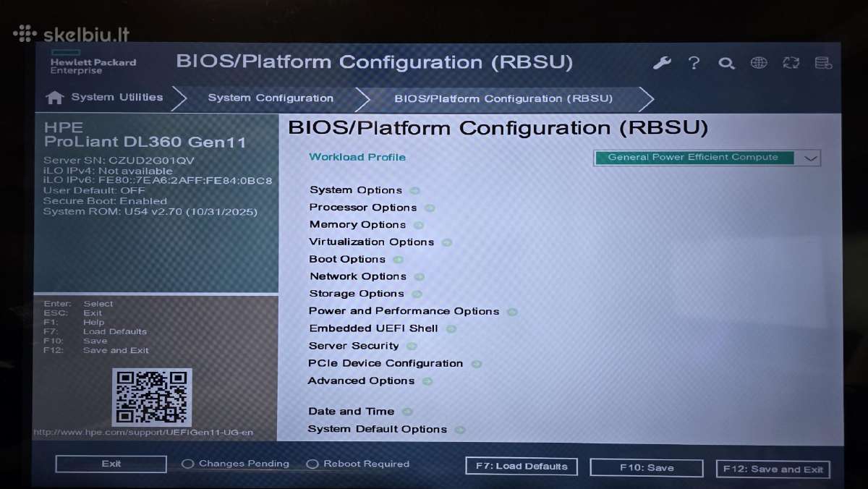Click F12: Save and Exit button
Image resolution: width=868 pixels, height=489 pixels.
[773, 469]
